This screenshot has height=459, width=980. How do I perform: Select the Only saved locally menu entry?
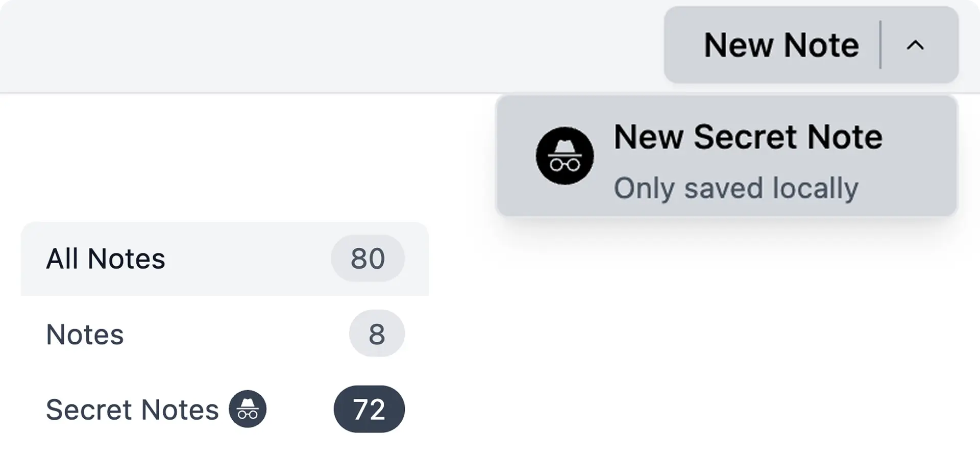[x=737, y=188]
